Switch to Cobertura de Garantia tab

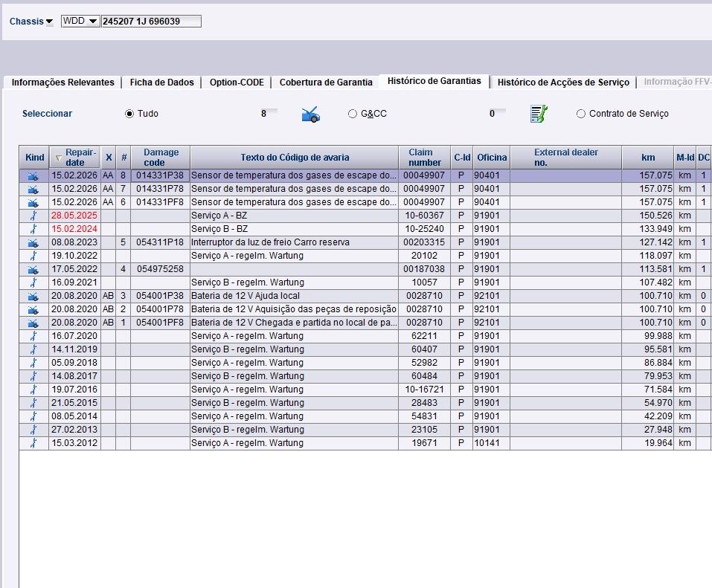pyautogui.click(x=326, y=82)
